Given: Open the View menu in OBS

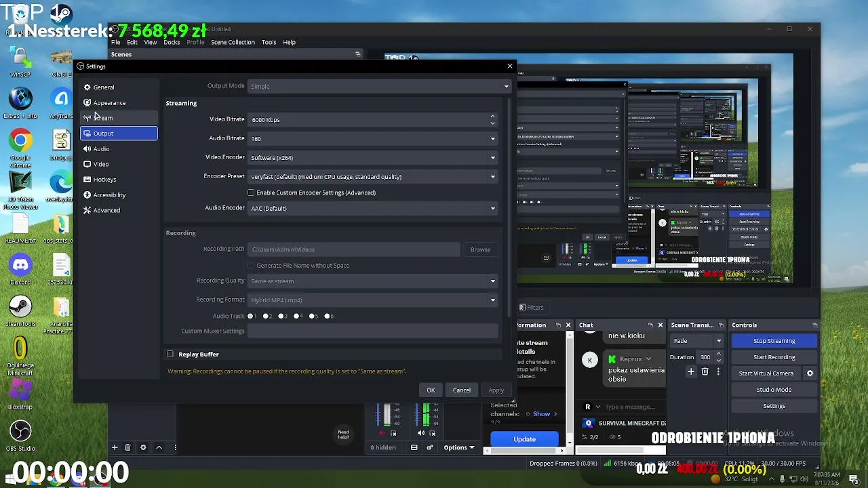Looking at the screenshot, I should [151, 42].
